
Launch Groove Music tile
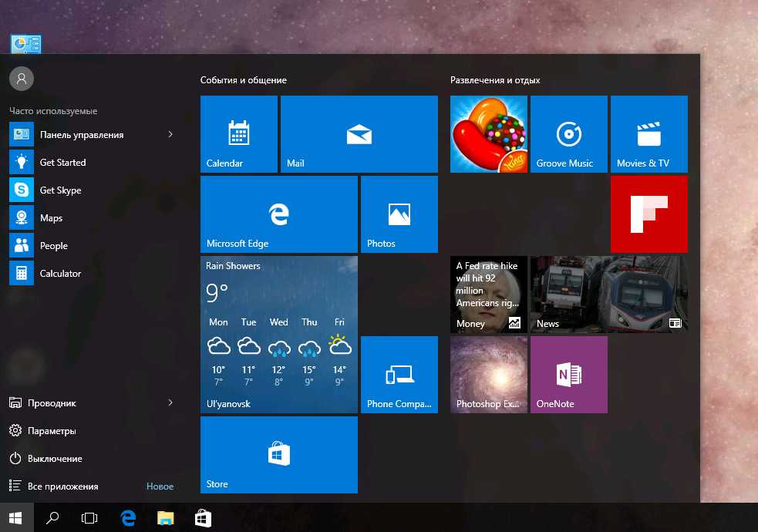tap(568, 134)
